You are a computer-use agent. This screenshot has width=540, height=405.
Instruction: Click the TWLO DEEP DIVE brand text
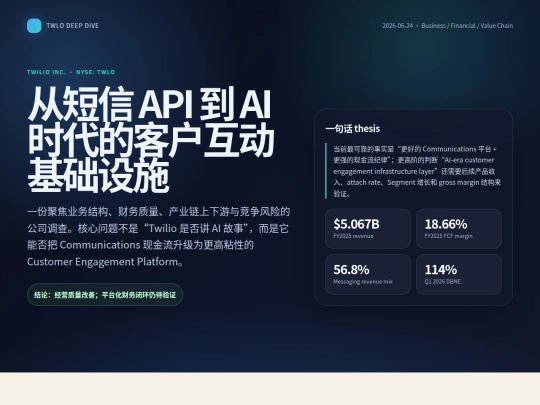(72, 26)
